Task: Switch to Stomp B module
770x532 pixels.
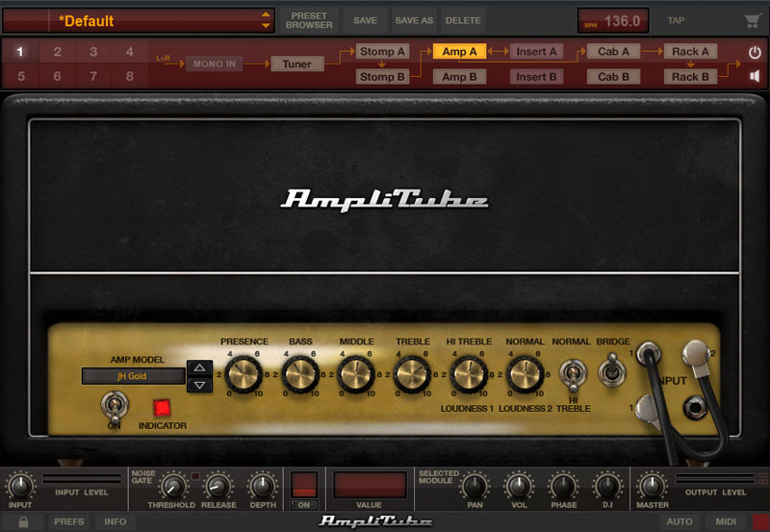Action: point(382,77)
